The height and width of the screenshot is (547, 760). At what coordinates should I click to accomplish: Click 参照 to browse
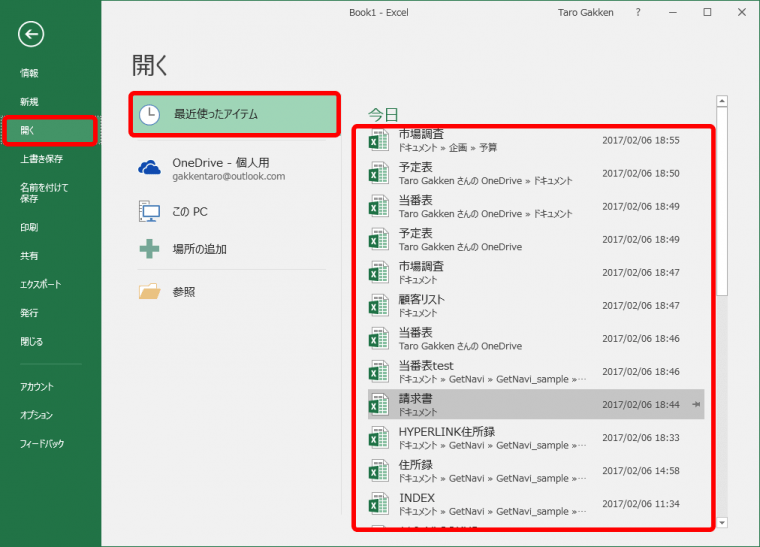click(233, 292)
